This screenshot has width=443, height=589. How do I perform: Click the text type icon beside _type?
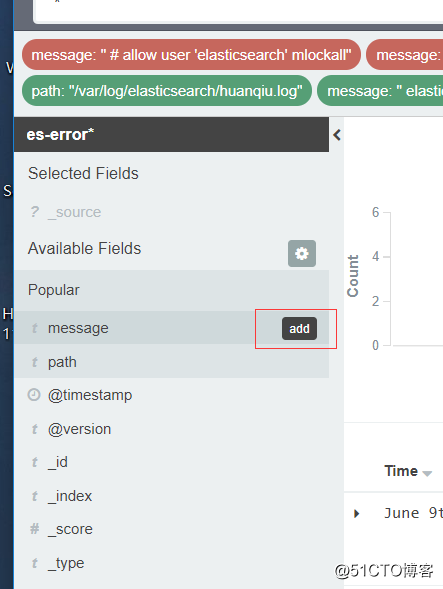coord(35,563)
